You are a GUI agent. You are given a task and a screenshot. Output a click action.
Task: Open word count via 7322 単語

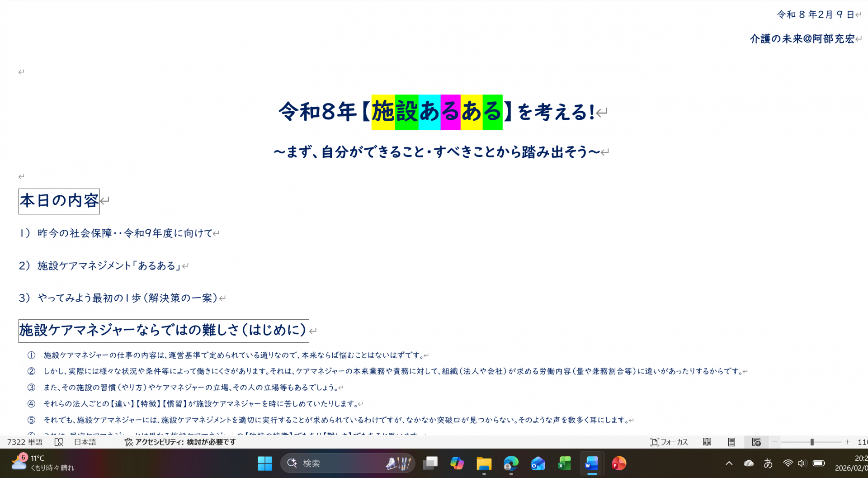(25, 442)
